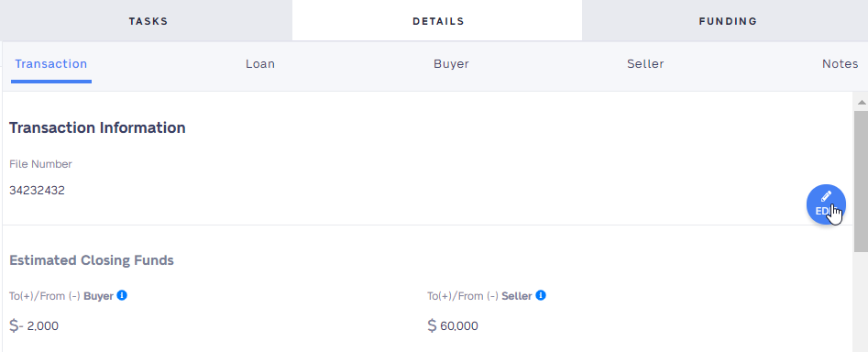Click the buyer amount - 2,000

(38, 326)
